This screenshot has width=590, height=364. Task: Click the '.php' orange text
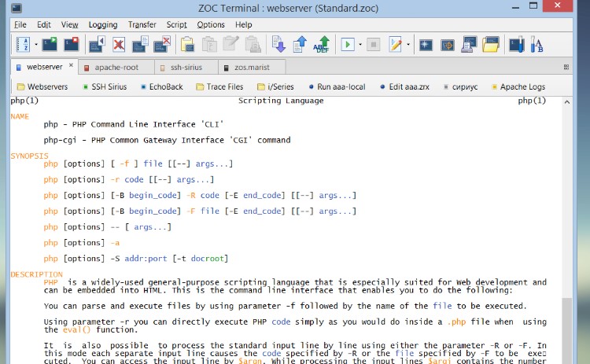click(x=457, y=322)
